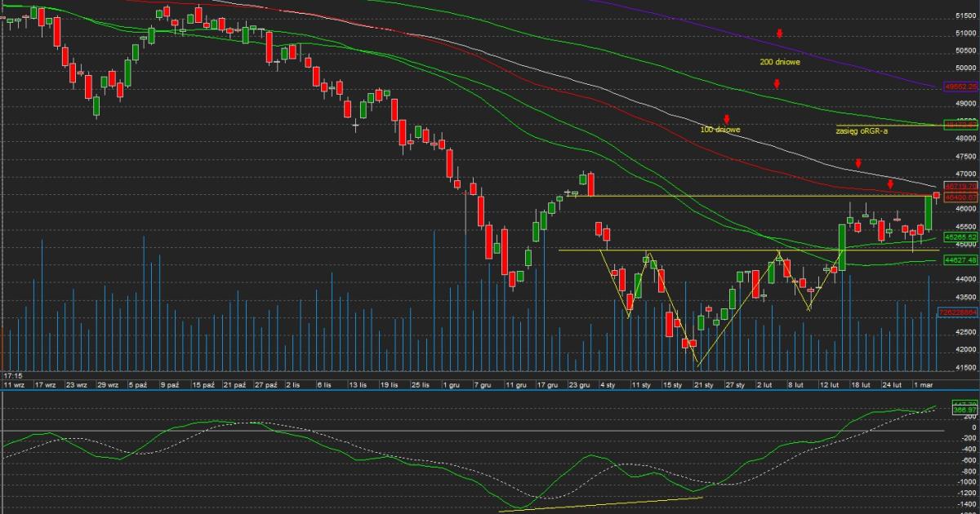Click the 200 dniowe annotation text

[779, 61]
